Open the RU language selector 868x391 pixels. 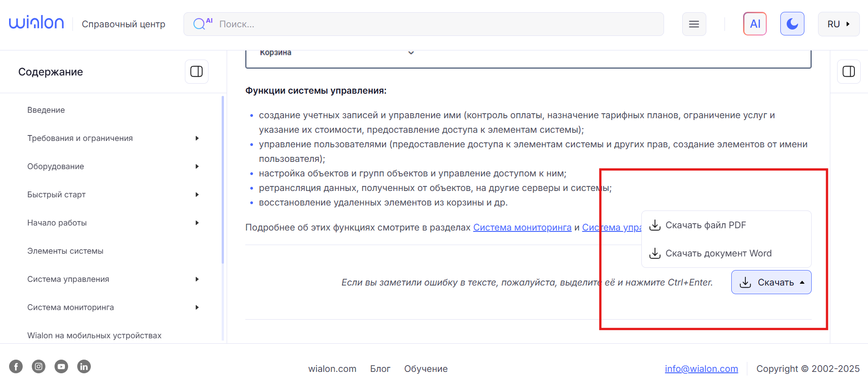(838, 24)
